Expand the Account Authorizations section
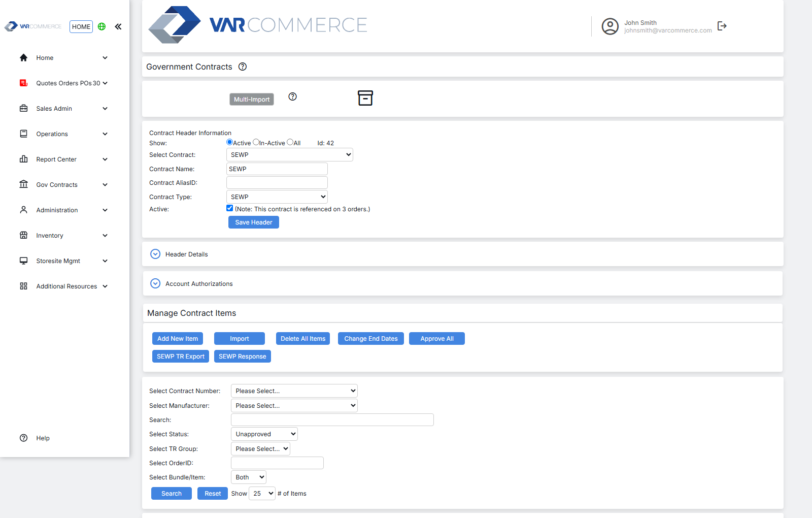The image size is (812, 518). pos(155,283)
